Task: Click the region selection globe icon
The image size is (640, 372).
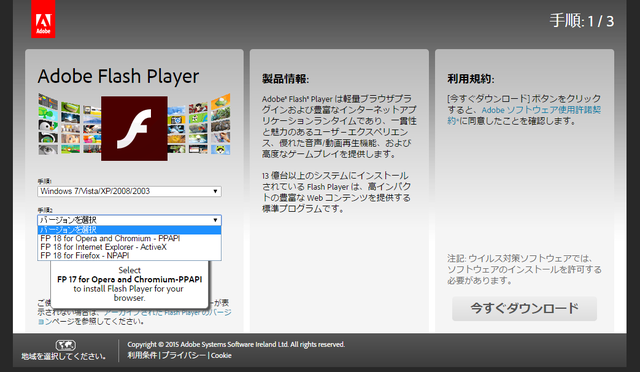Action: pos(66,345)
